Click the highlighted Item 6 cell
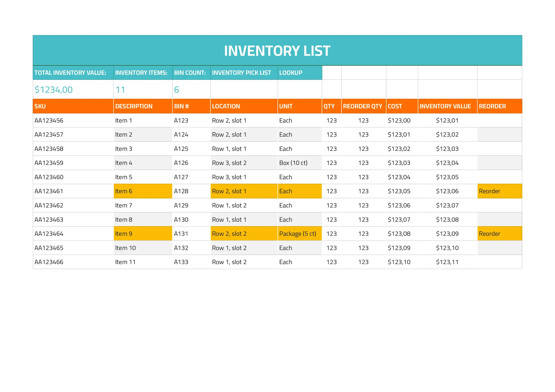The width and height of the screenshot is (555, 392). (124, 191)
